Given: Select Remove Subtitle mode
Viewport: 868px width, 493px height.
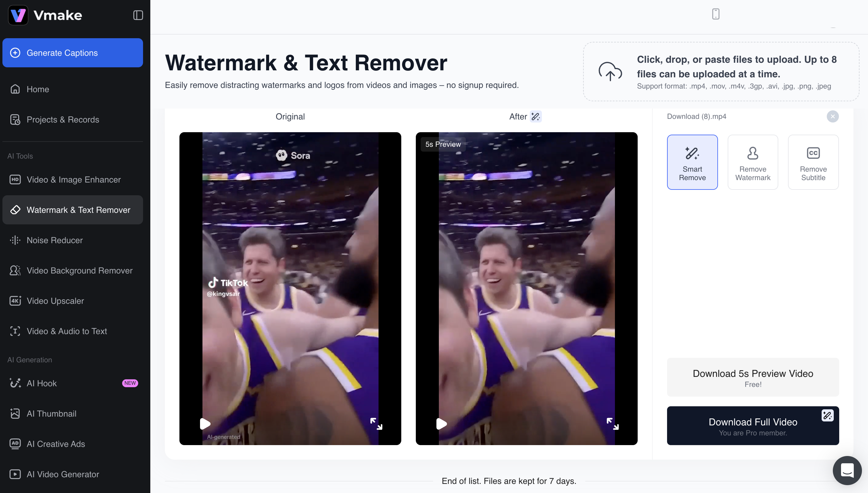Looking at the screenshot, I should pyautogui.click(x=813, y=162).
